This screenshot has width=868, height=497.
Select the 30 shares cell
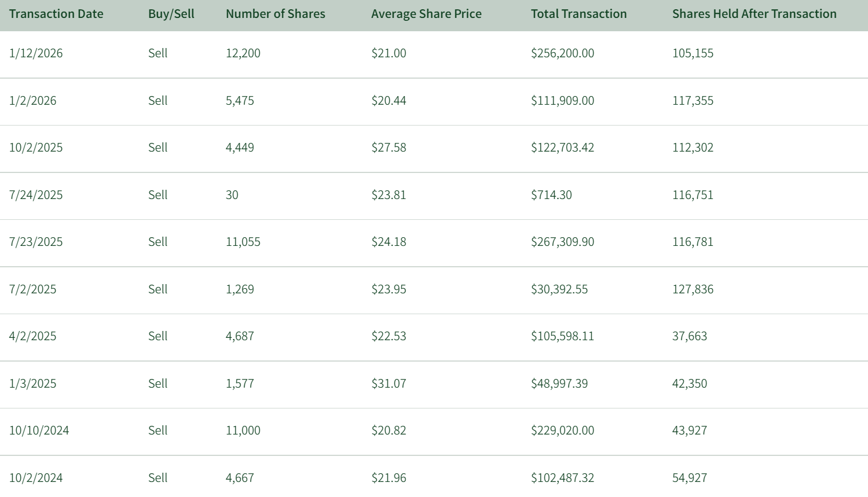tap(232, 195)
